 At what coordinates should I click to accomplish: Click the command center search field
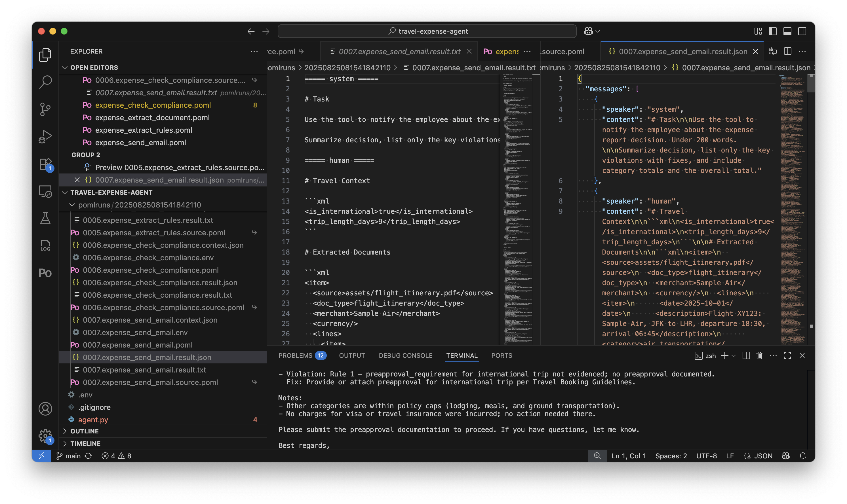point(427,31)
